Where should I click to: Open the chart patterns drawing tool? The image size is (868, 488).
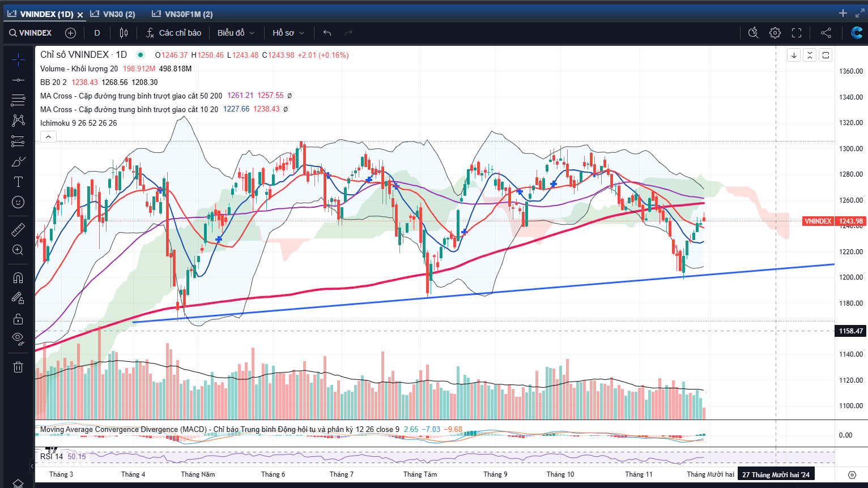[x=18, y=121]
